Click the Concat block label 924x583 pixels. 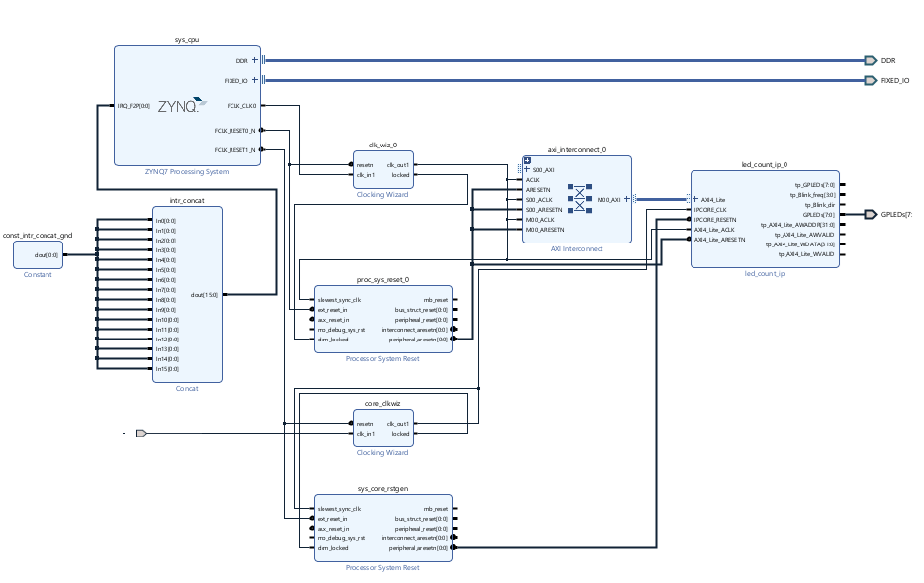187,388
